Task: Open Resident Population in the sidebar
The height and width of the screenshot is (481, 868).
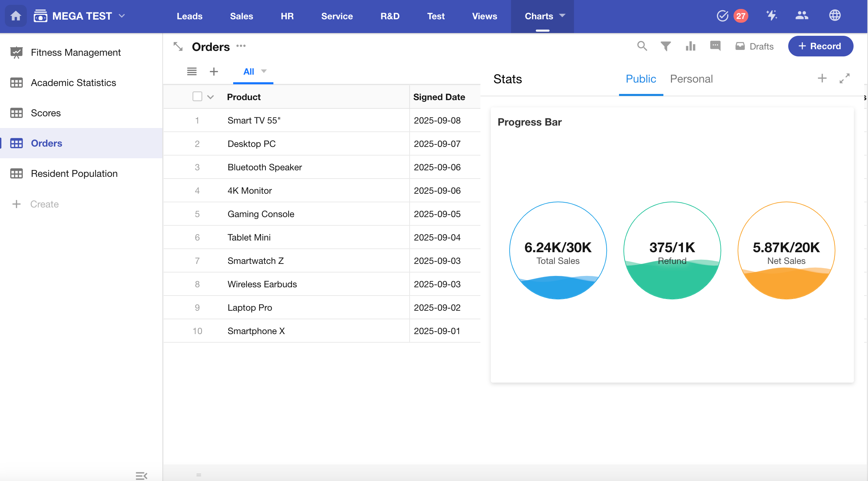Action: click(x=74, y=173)
